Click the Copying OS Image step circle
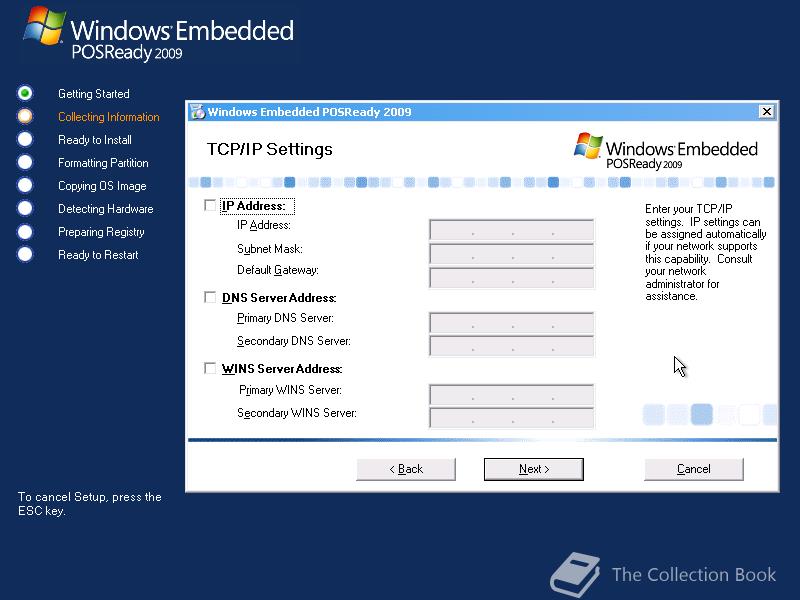Viewport: 800px width, 600px height. point(25,185)
